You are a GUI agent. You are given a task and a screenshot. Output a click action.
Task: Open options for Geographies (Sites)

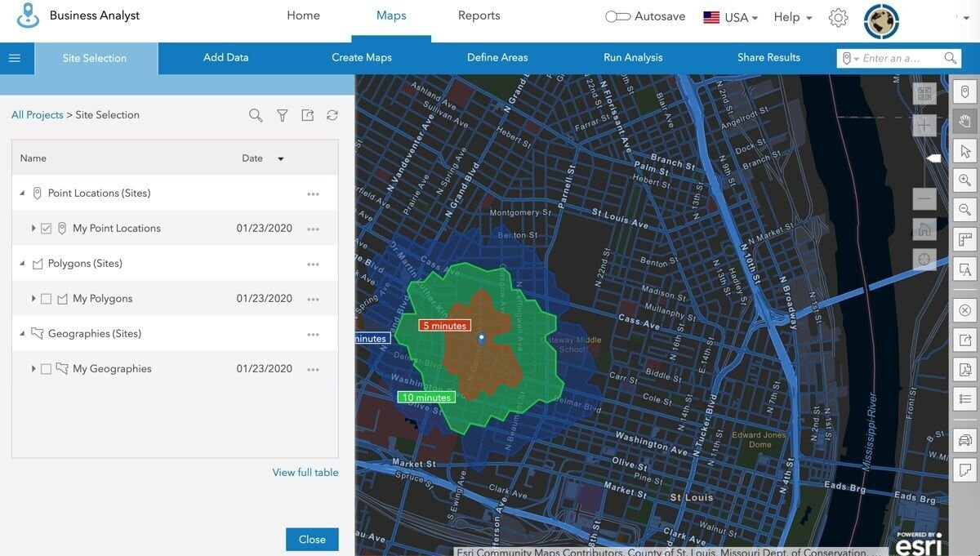(x=313, y=335)
